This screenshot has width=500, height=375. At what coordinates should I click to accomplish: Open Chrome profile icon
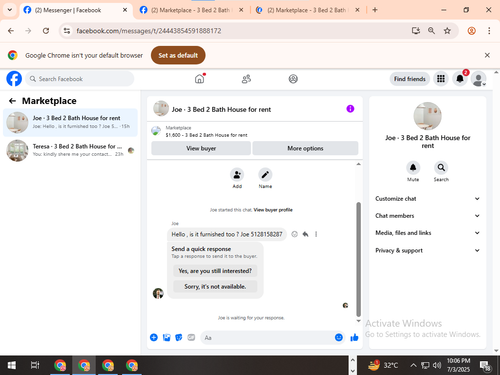tap(471, 31)
